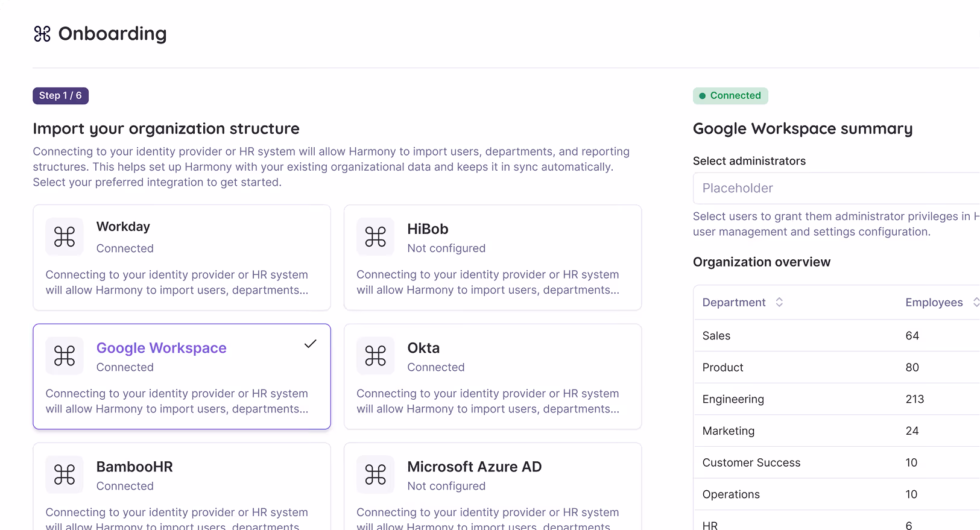Viewport: 980px width, 530px height.
Task: Click the Connected status under Workday
Action: tap(125, 248)
